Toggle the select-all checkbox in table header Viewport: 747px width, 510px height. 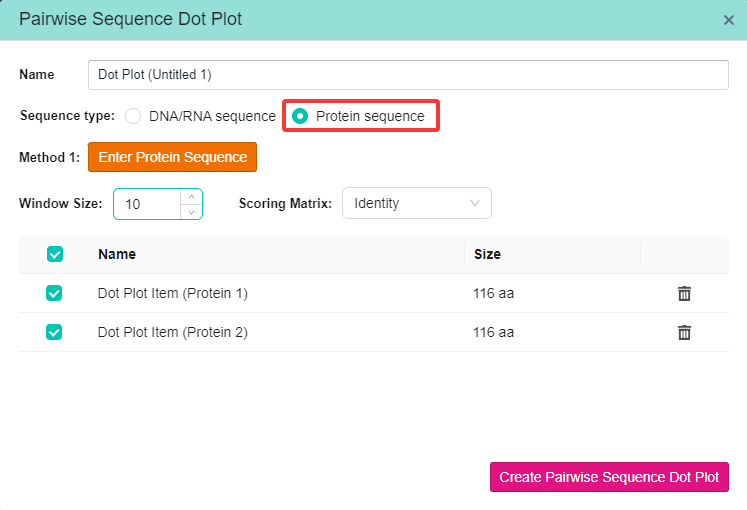tap(55, 254)
